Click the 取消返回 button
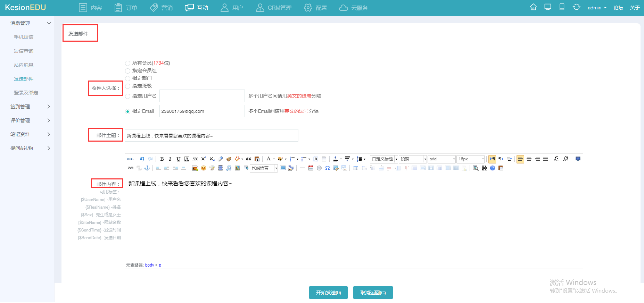 373,293
